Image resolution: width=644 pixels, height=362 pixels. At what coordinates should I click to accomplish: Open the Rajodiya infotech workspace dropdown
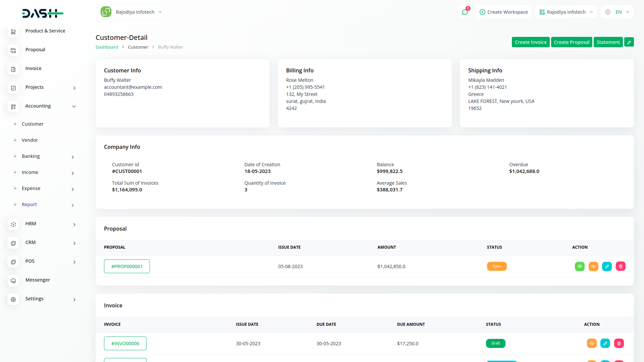tap(131, 12)
